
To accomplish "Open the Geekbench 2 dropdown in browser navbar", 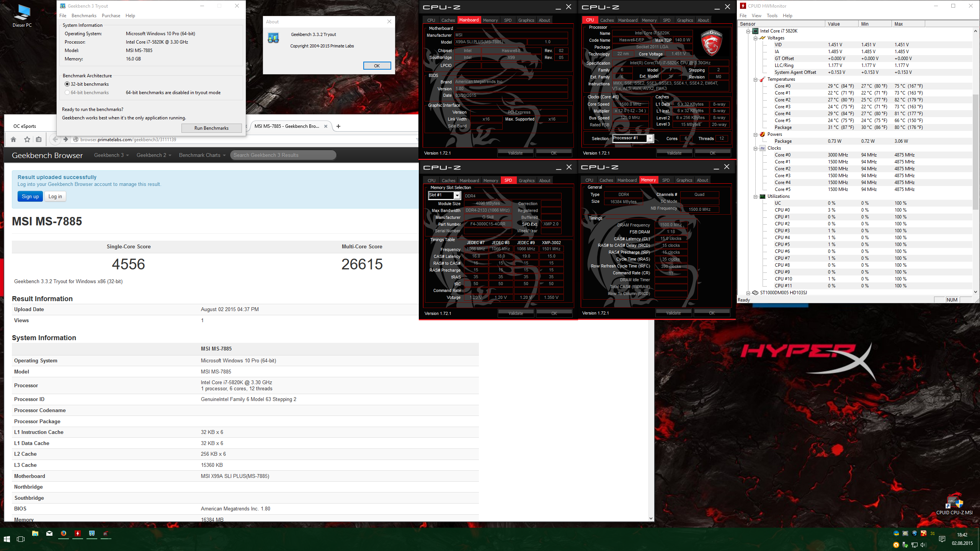I will click(154, 155).
